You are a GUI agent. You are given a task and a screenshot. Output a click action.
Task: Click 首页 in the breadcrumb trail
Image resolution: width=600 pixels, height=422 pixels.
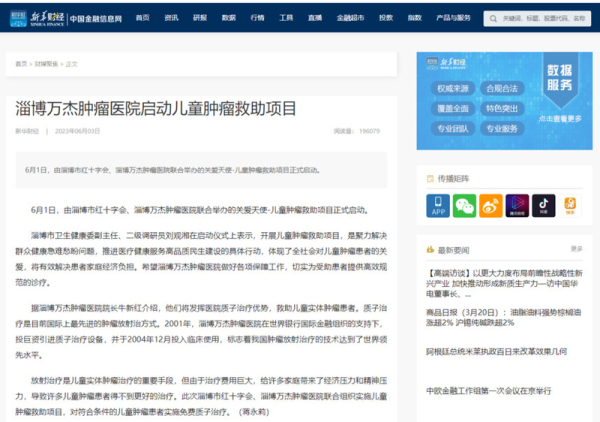tap(21, 63)
